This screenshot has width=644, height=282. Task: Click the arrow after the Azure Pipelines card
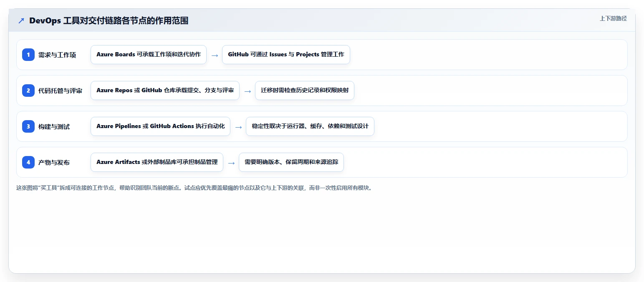click(x=238, y=127)
